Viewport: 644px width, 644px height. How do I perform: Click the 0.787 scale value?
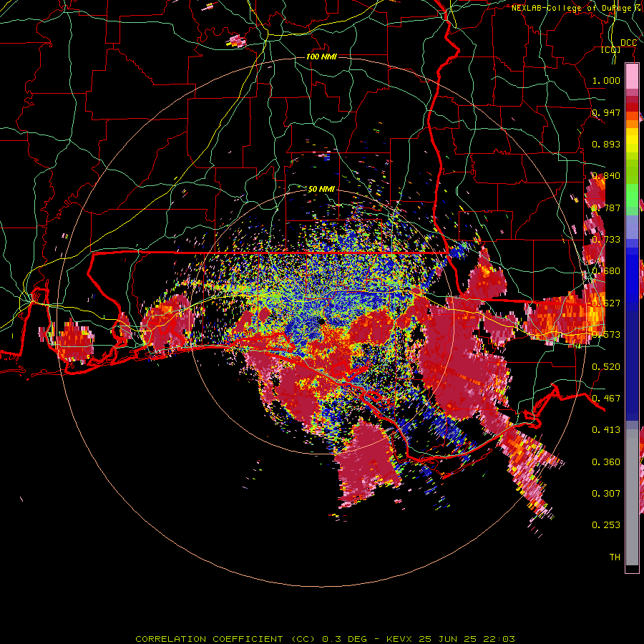(606, 208)
